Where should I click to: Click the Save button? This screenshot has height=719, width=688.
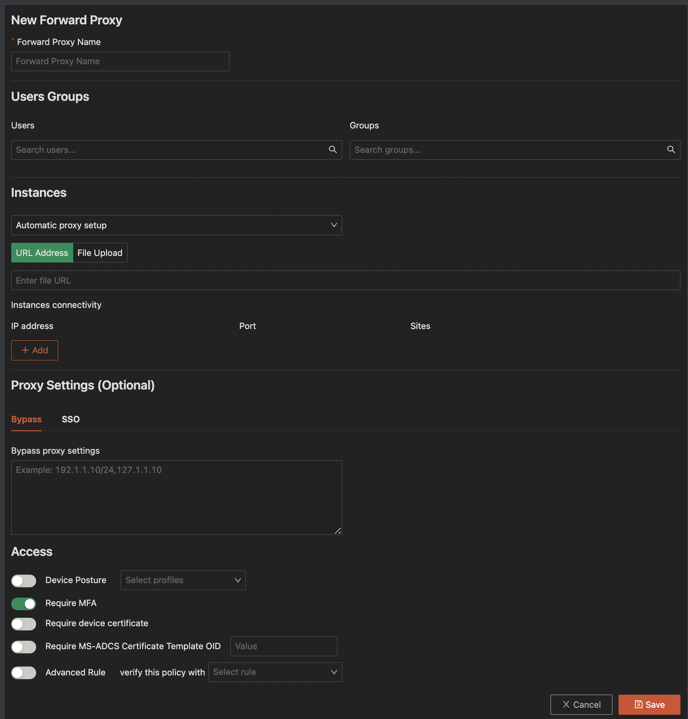pyautogui.click(x=649, y=704)
